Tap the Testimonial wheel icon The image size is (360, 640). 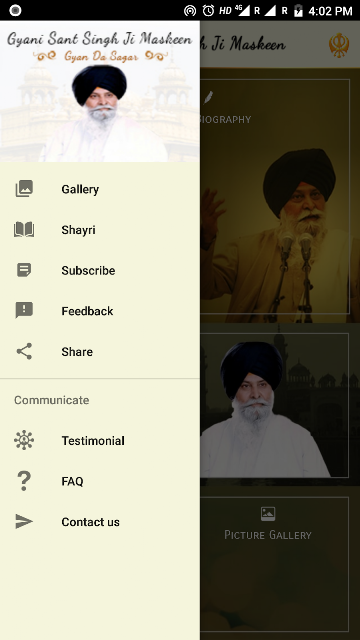pos(24,440)
